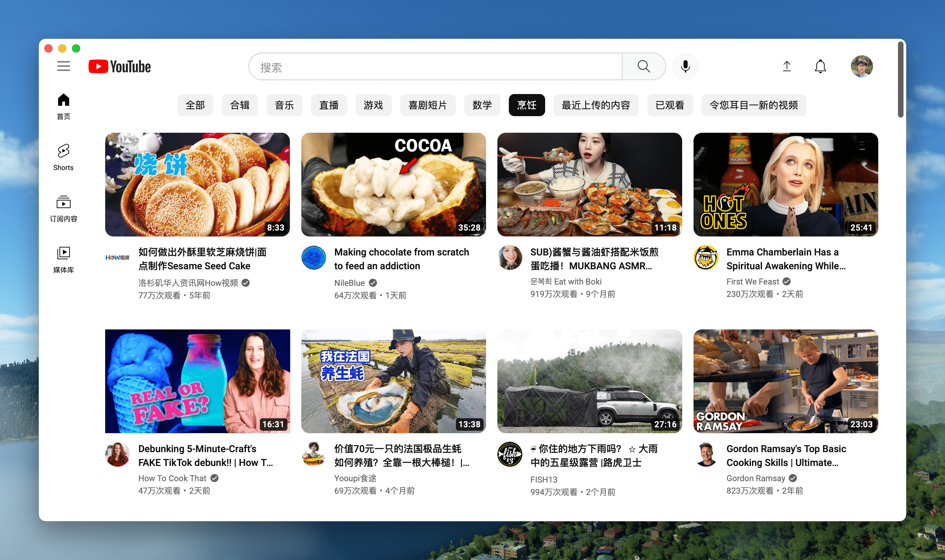Click the search magnifier button
945x560 pixels.
643,66
